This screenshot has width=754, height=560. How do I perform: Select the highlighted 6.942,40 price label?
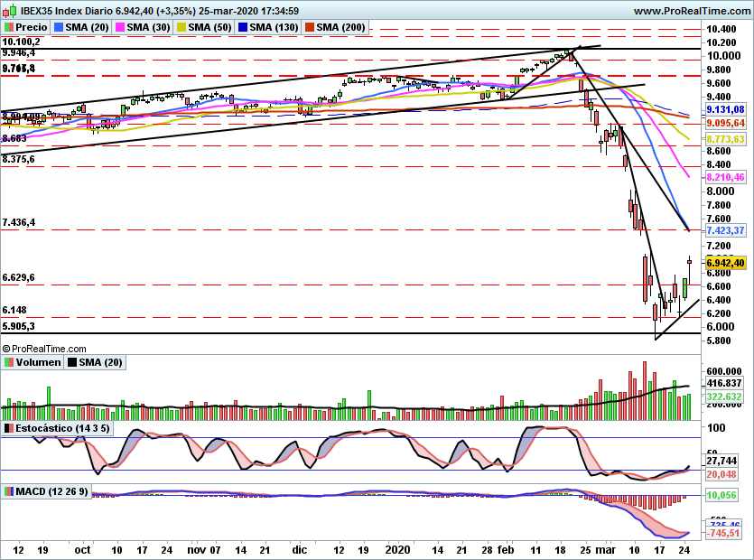pyautogui.click(x=728, y=262)
